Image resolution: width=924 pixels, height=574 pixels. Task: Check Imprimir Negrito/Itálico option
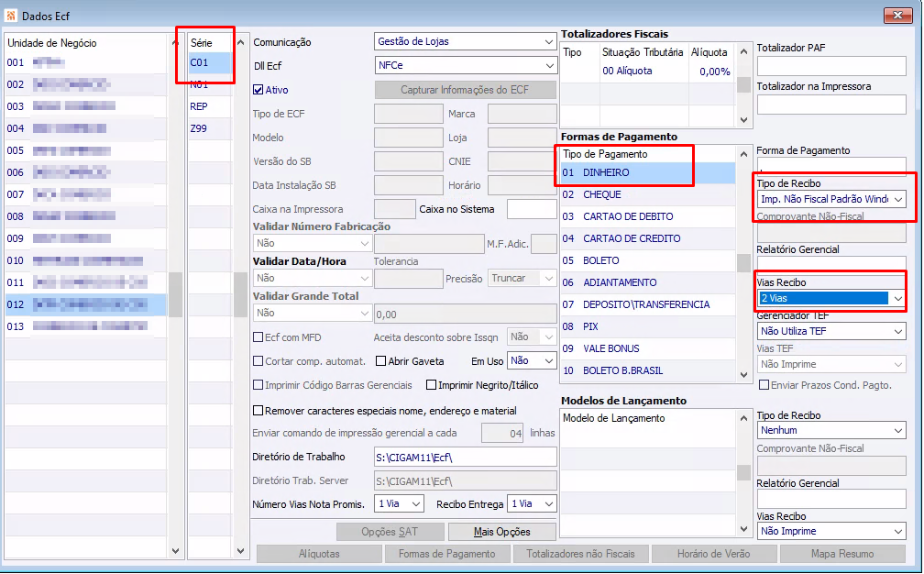432,385
